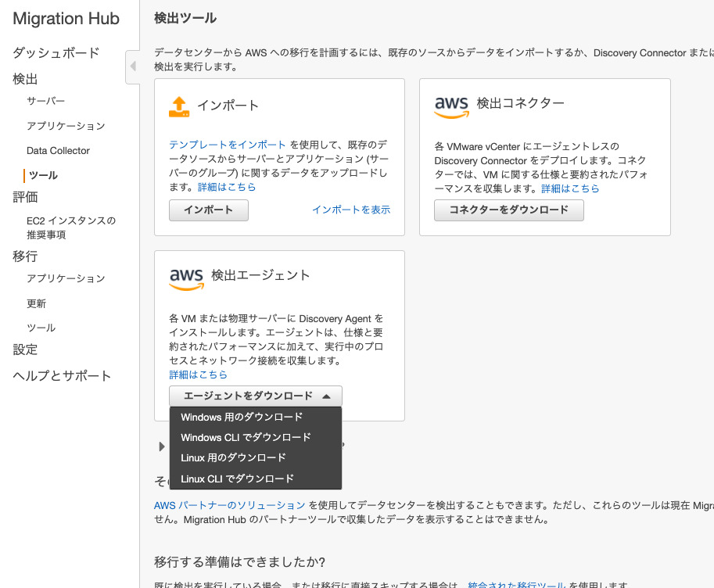Click コネクターをダウンロード button
Viewport: 714px width, 588px height.
click(508, 210)
